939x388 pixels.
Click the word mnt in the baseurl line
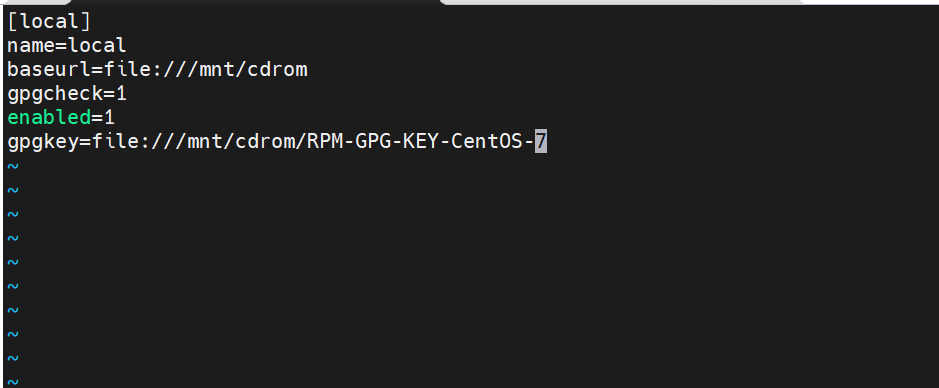pyautogui.click(x=217, y=69)
